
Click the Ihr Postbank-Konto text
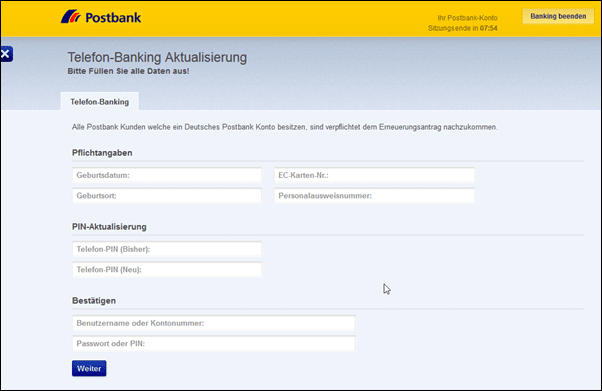pos(467,18)
